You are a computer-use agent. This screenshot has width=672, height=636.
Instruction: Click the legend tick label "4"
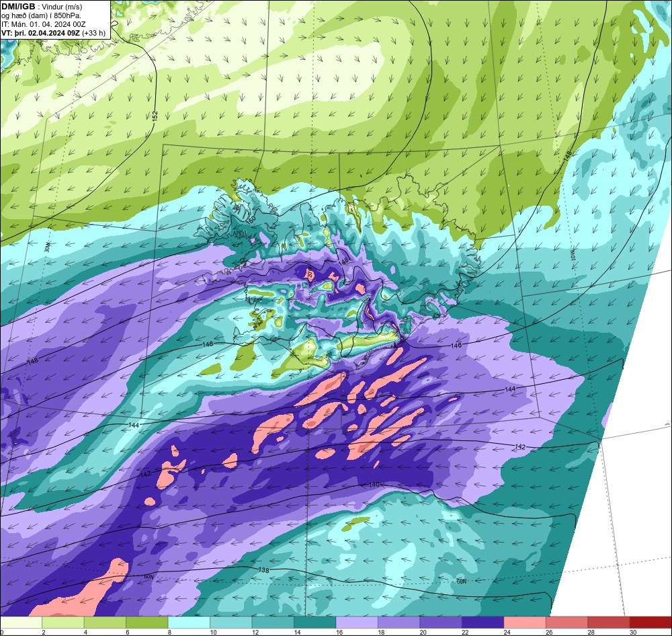point(86,632)
